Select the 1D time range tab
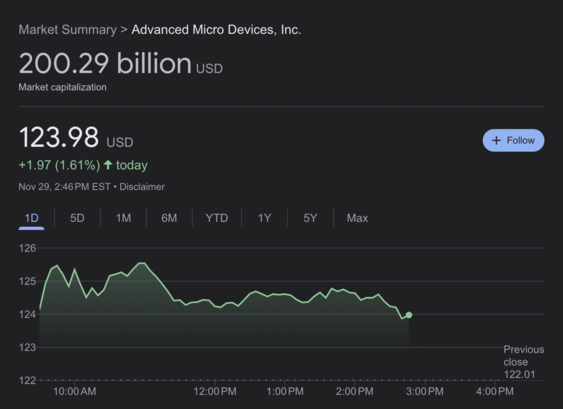 tap(31, 218)
